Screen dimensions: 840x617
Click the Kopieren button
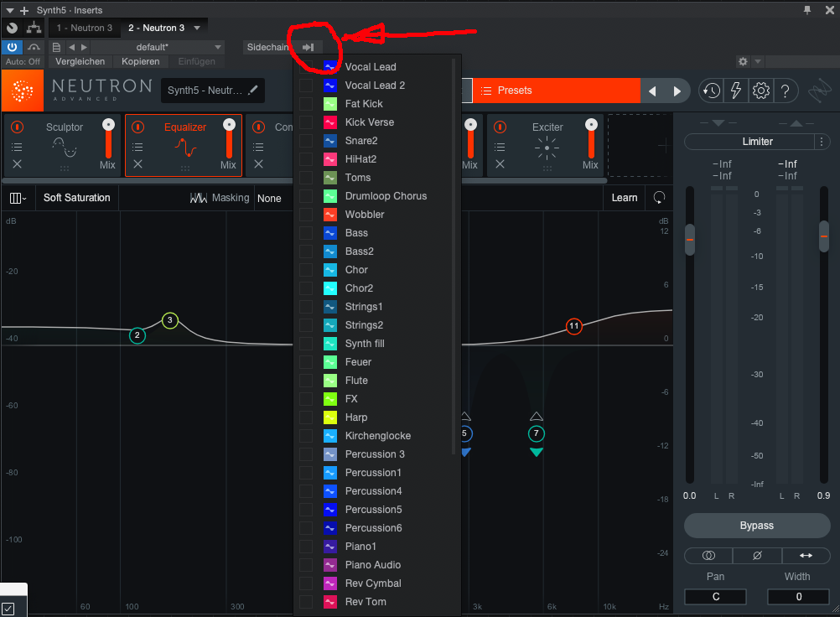(140, 61)
